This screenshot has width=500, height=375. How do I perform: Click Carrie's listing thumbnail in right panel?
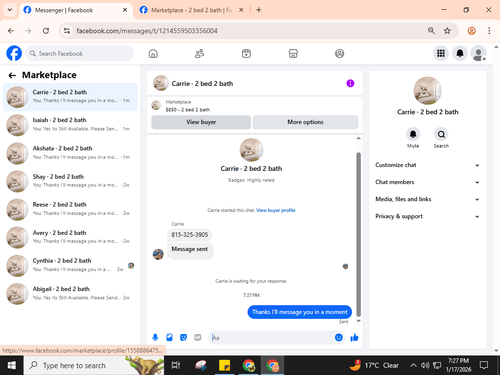(427, 91)
